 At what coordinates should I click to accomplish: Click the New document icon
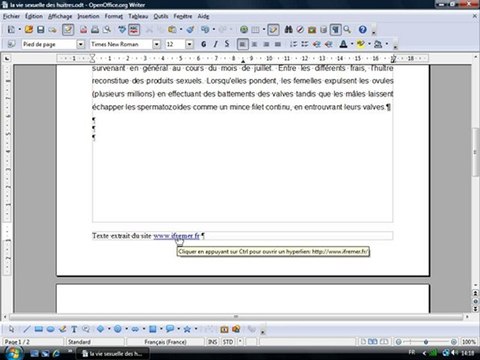11,30
